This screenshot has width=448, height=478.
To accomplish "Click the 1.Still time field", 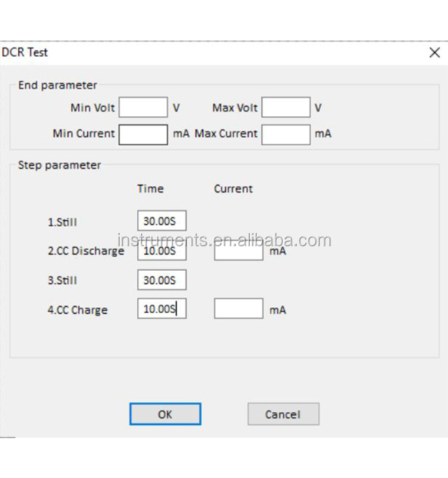I will tap(162, 221).
